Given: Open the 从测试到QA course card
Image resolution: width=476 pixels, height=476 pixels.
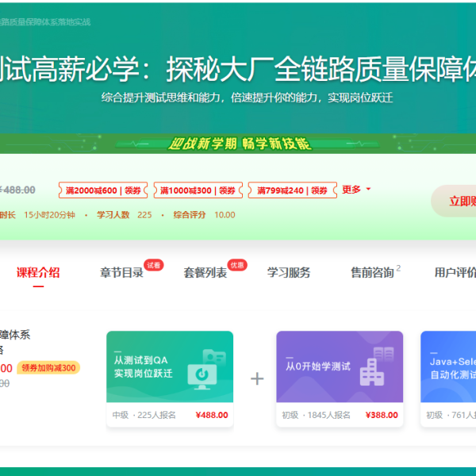Looking at the screenshot, I should pos(170,378).
